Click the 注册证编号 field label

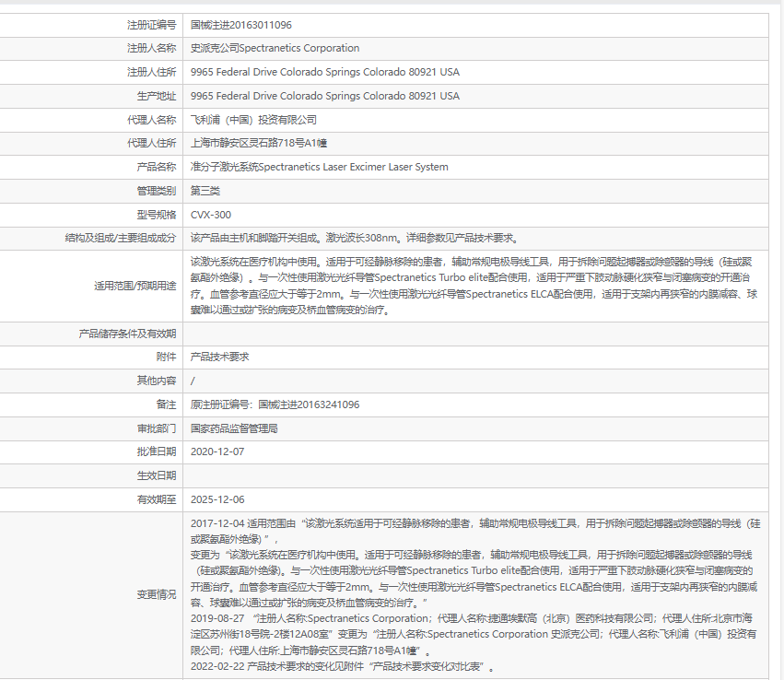point(151,25)
